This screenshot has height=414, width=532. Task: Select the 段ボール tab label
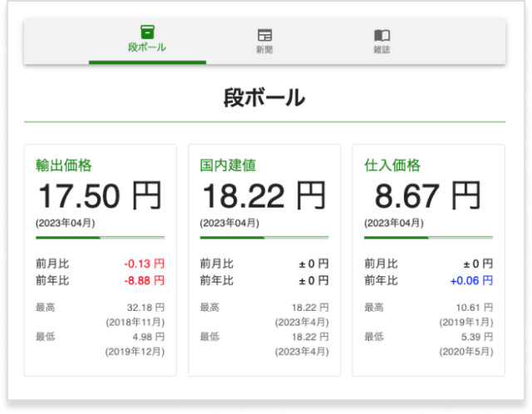click(147, 47)
